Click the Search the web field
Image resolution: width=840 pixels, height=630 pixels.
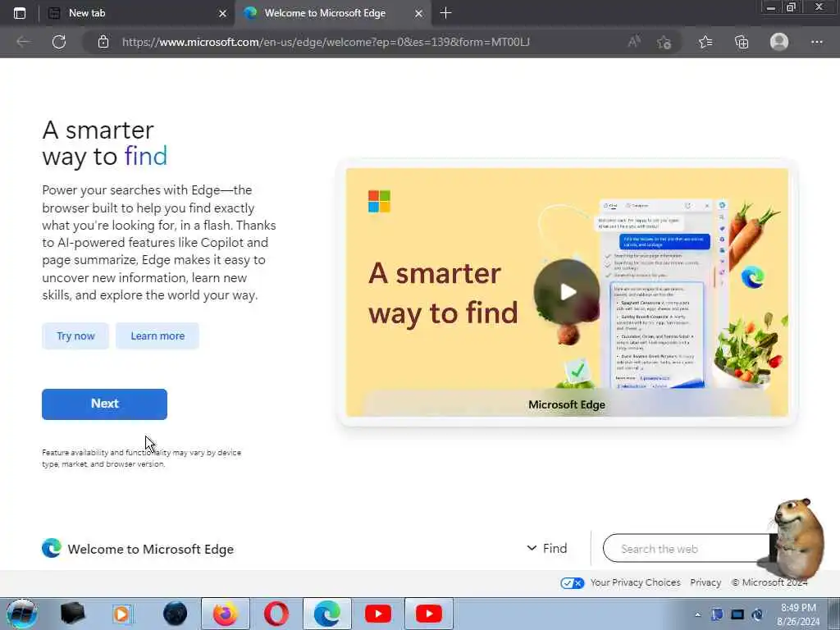687,549
